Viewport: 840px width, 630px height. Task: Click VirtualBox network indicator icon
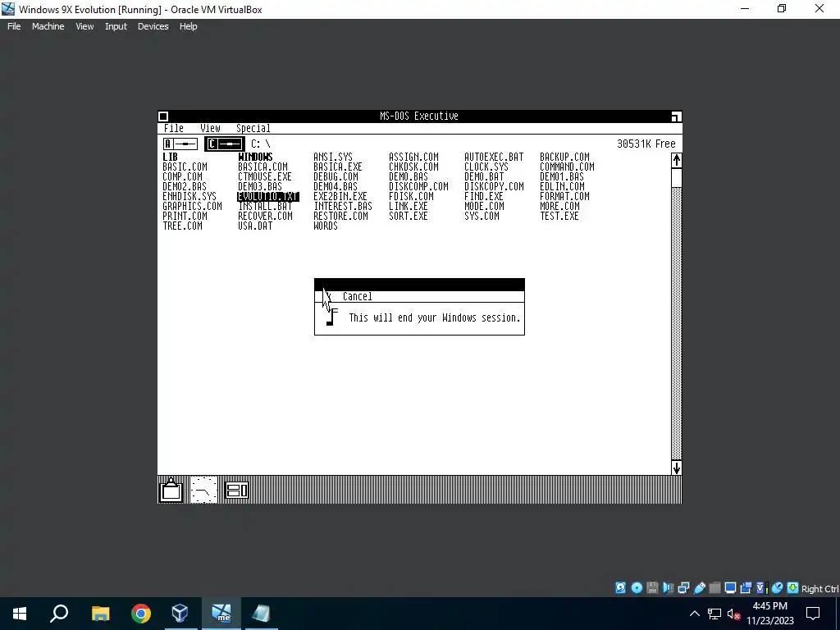pos(683,588)
